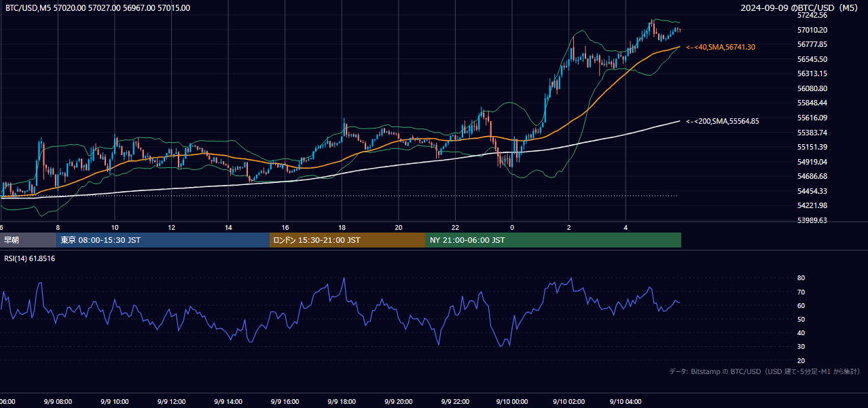868x408 pixels.
Task: Click the 9/9 18:00 time axis label
Action: pyautogui.click(x=342, y=402)
